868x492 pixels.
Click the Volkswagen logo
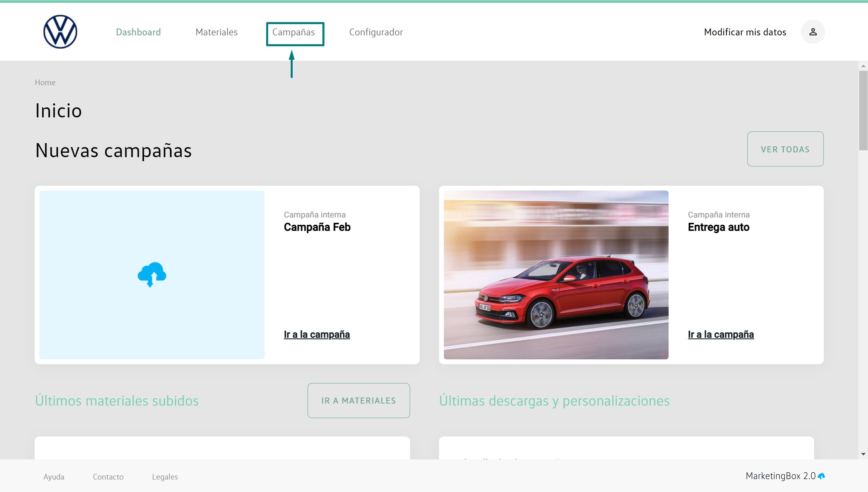(x=60, y=32)
